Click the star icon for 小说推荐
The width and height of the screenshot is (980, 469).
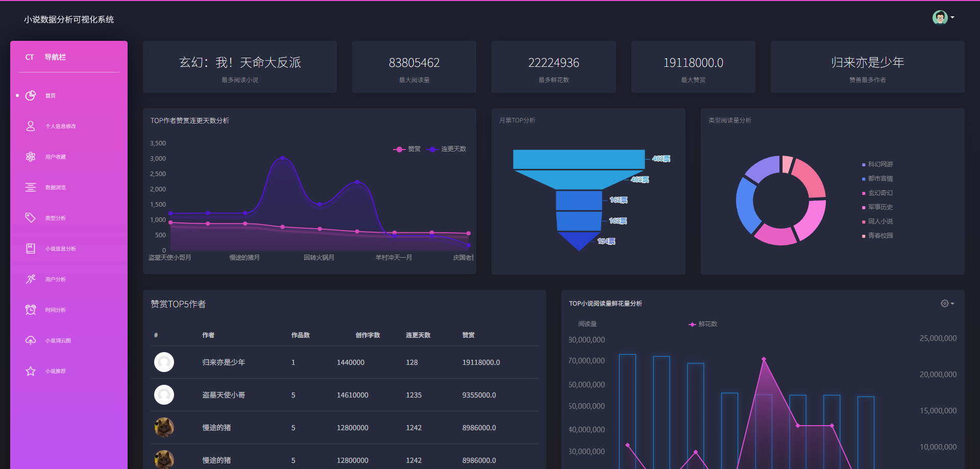[x=31, y=371]
